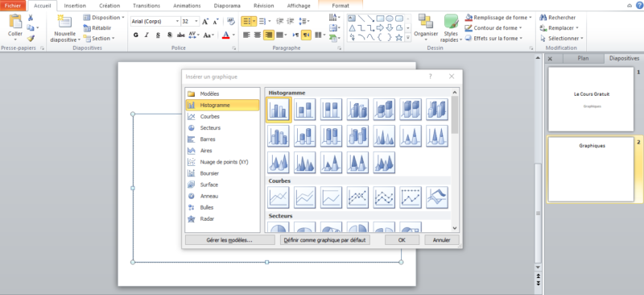Open the Disposition dropdown
Image resolution: width=644 pixels, height=295 pixels.
pos(104,17)
